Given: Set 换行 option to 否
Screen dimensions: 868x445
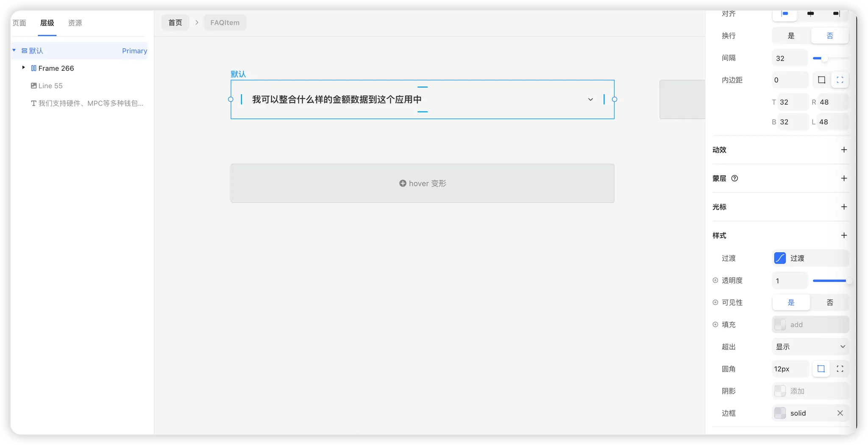Looking at the screenshot, I should pos(829,36).
